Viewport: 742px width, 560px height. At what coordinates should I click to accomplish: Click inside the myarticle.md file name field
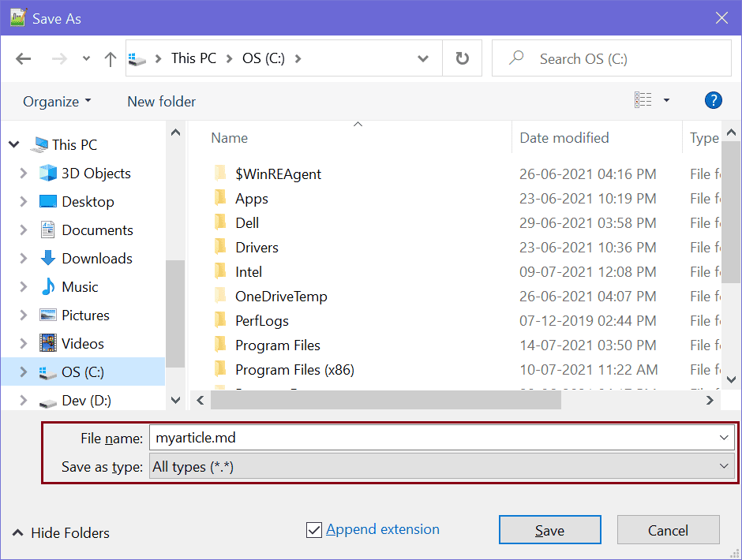(x=316, y=437)
